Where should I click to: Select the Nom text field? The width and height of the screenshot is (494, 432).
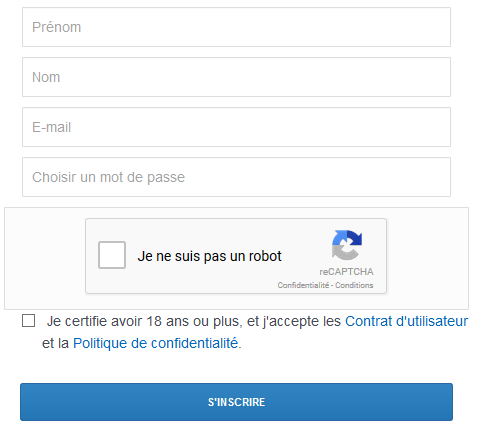(236, 77)
